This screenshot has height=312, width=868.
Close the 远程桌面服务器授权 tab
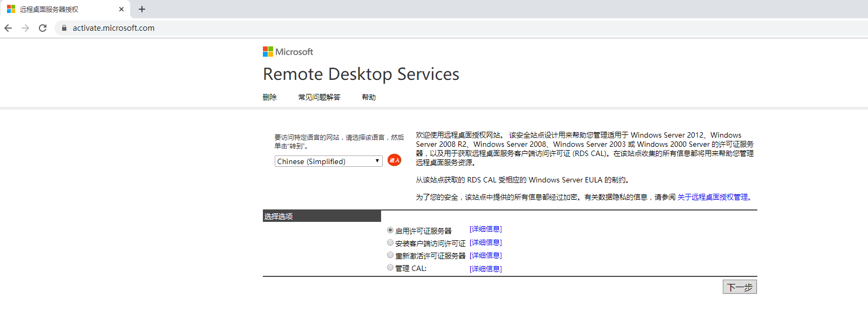click(x=121, y=9)
